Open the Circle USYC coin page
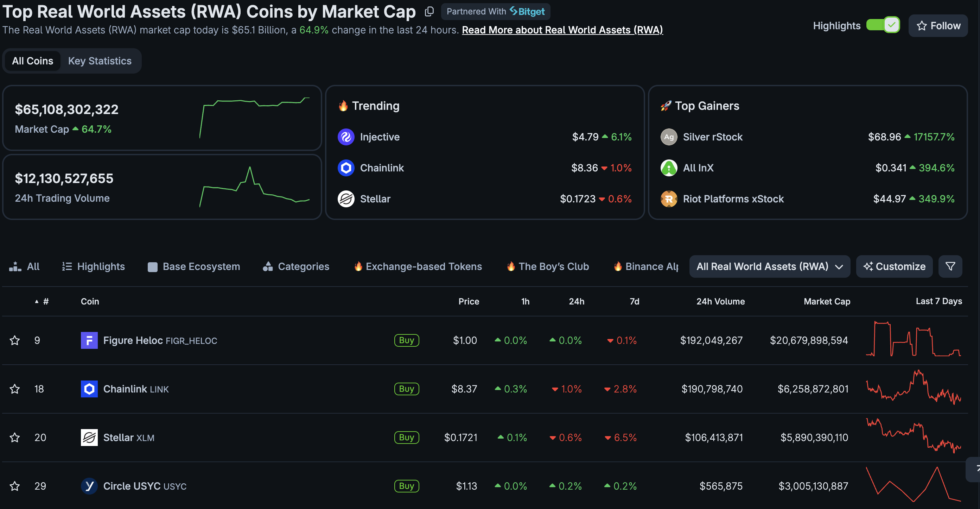Image resolution: width=980 pixels, height=509 pixels. coord(145,486)
